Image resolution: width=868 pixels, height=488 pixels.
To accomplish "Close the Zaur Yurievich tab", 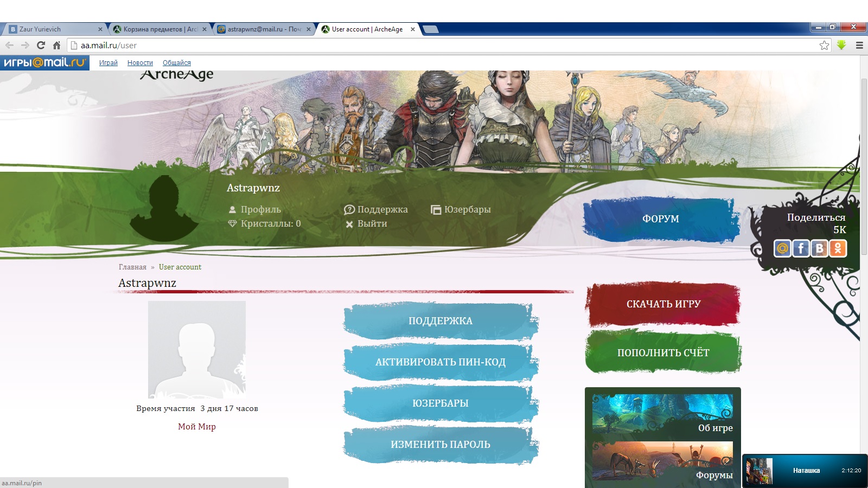I will point(100,29).
